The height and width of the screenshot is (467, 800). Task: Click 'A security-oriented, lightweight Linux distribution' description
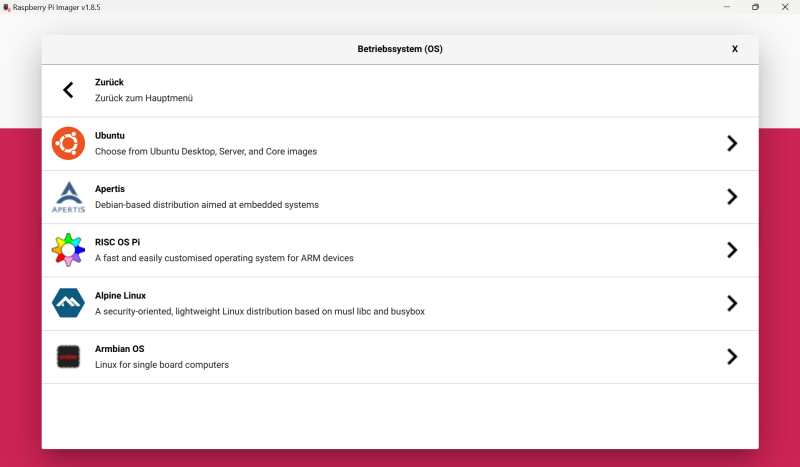click(260, 311)
